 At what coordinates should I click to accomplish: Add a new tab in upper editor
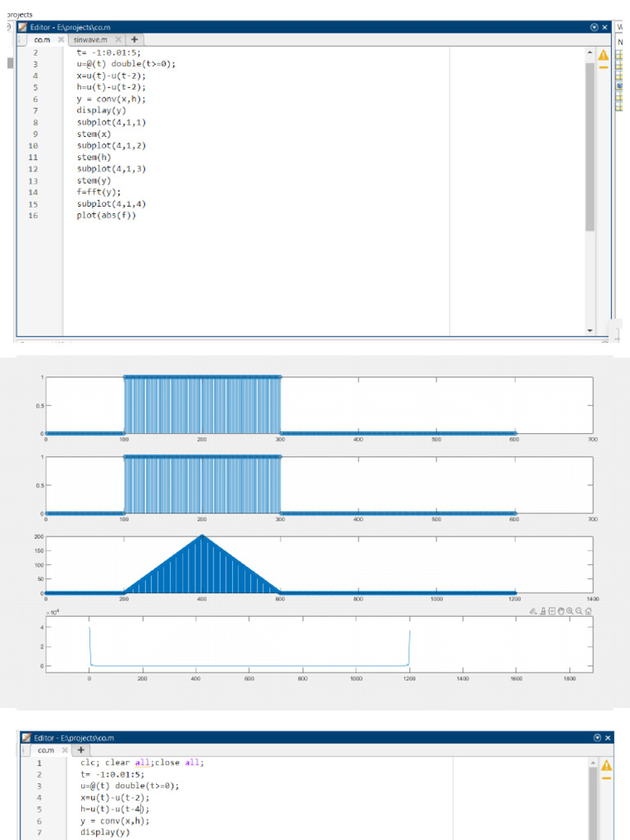[134, 39]
